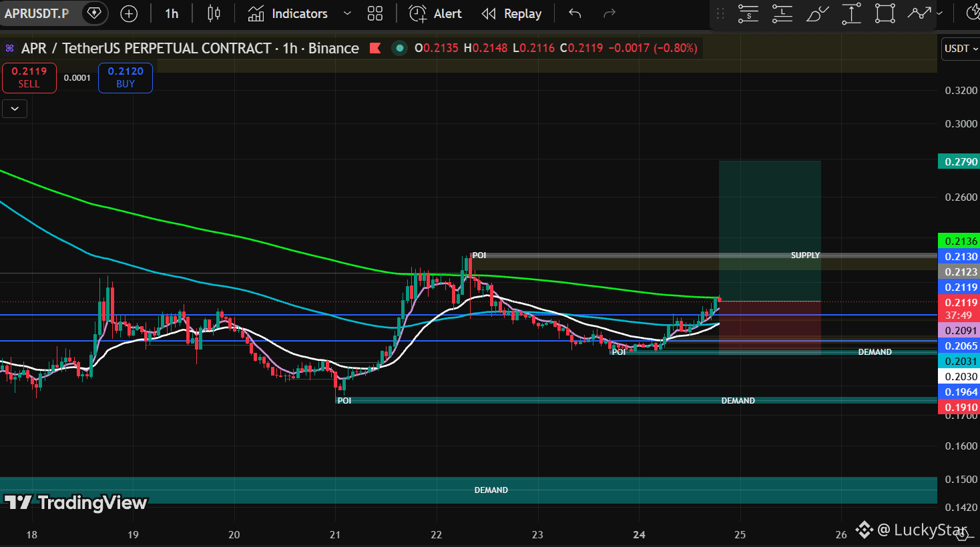The image size is (980, 547).
Task: Click date 24 on the time axis
Action: pyautogui.click(x=639, y=534)
